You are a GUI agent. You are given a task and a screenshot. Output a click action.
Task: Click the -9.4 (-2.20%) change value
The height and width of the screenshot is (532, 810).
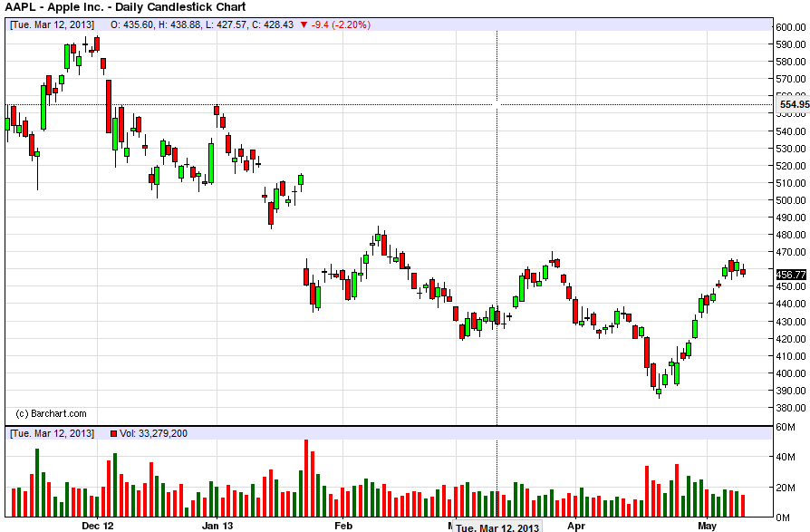(x=341, y=24)
